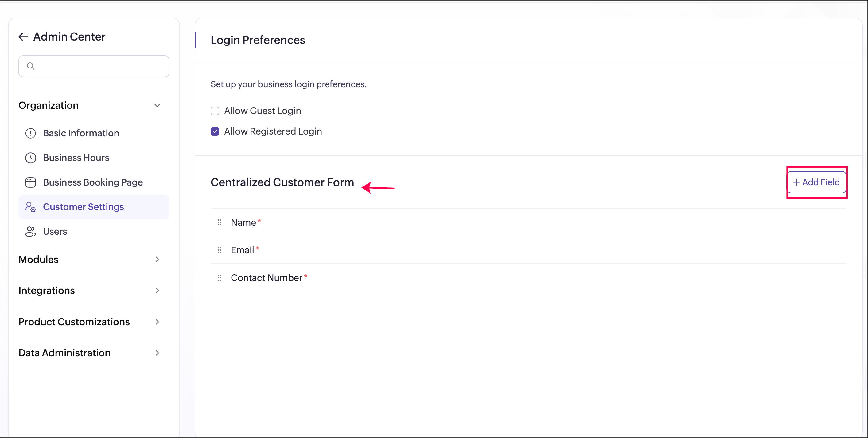
Task: Click the drag handle next to Name
Action: pos(219,223)
